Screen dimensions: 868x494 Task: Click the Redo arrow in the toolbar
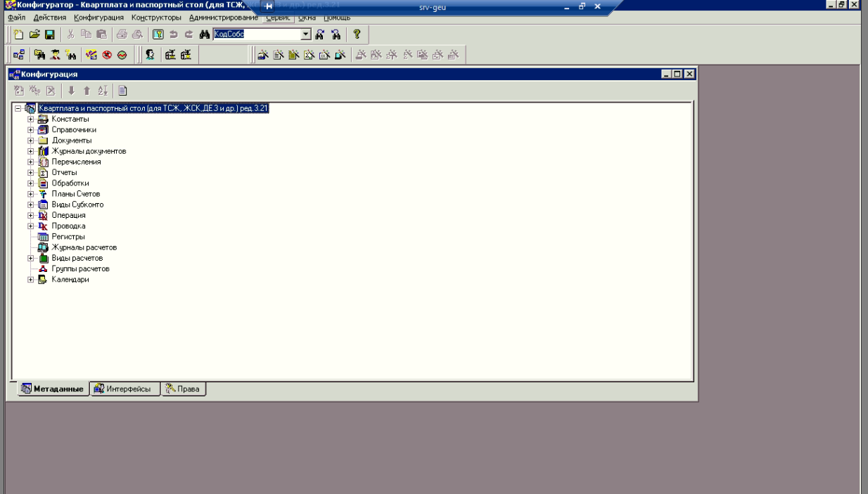click(x=190, y=34)
